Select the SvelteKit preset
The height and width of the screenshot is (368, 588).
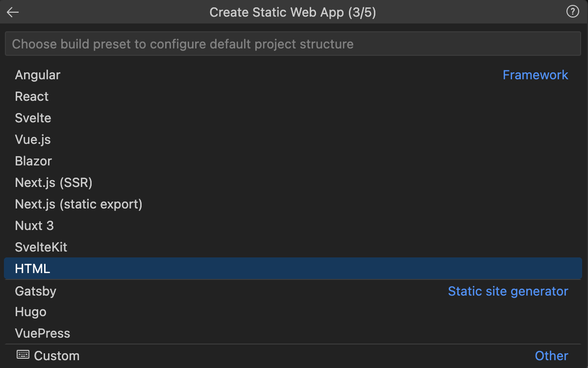pyautogui.click(x=41, y=247)
